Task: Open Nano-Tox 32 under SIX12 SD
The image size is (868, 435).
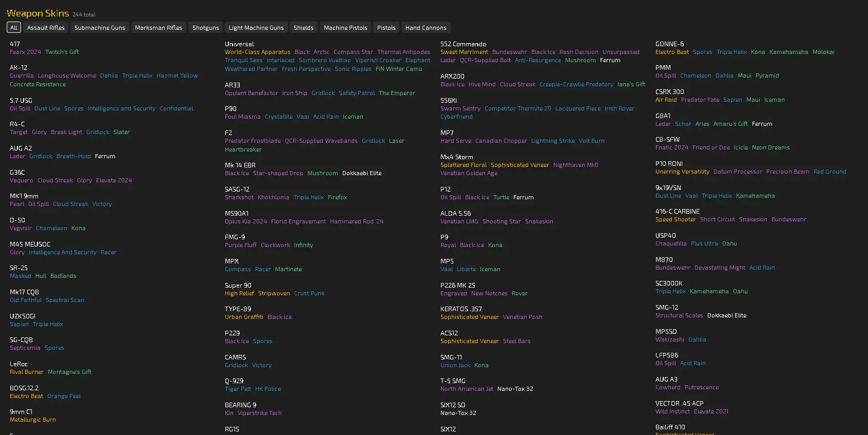Action: pyautogui.click(x=458, y=413)
